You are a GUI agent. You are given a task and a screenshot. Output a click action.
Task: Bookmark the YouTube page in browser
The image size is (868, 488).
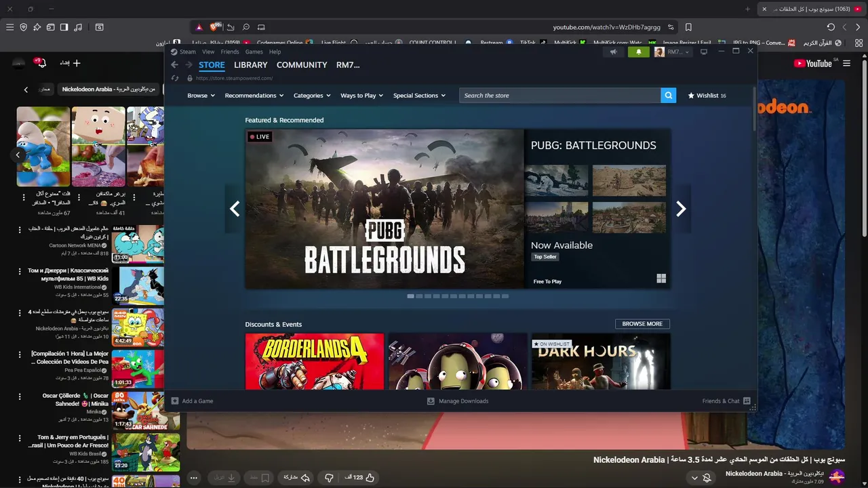688,27
